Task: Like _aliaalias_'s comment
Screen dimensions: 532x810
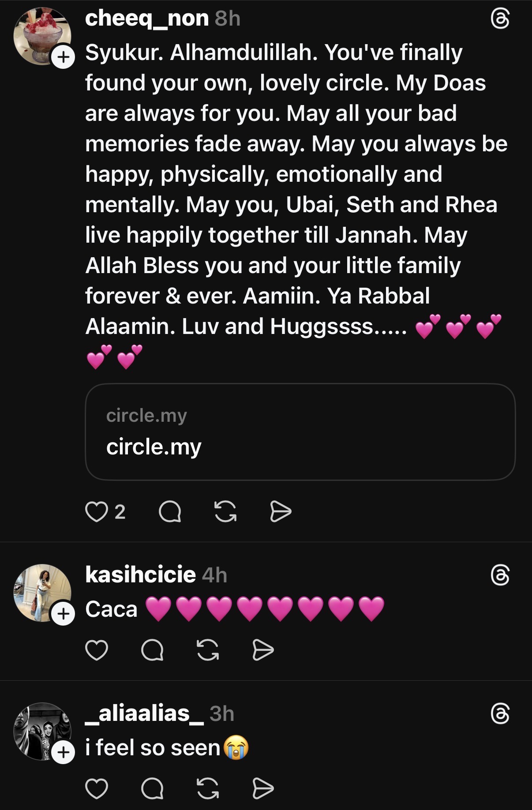Action: tap(97, 789)
